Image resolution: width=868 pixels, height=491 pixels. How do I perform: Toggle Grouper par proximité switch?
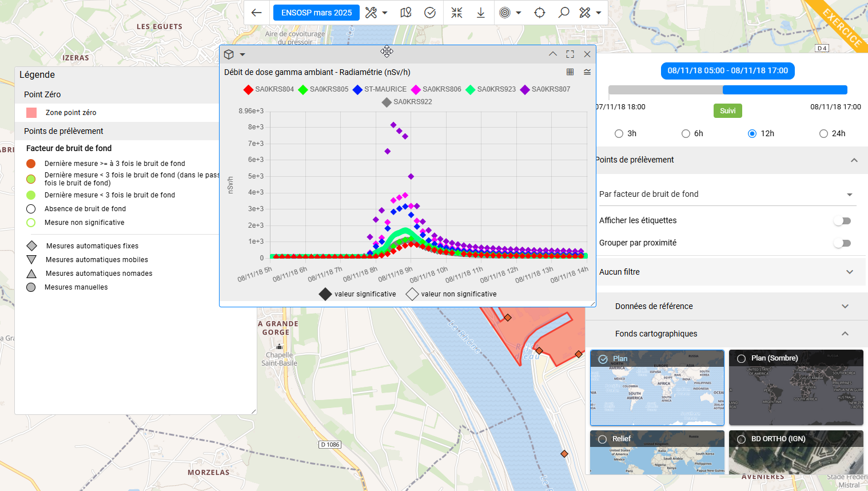click(842, 243)
